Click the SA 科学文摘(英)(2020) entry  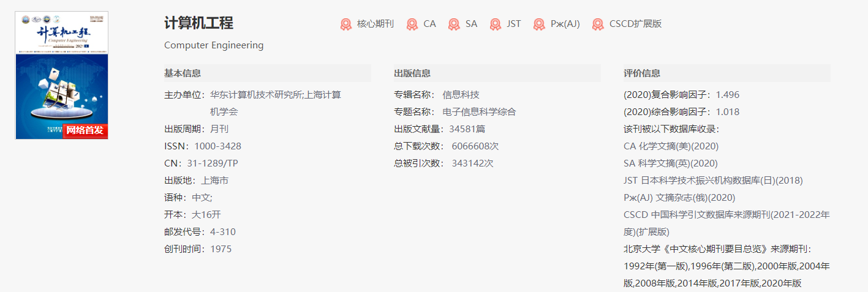(670, 163)
